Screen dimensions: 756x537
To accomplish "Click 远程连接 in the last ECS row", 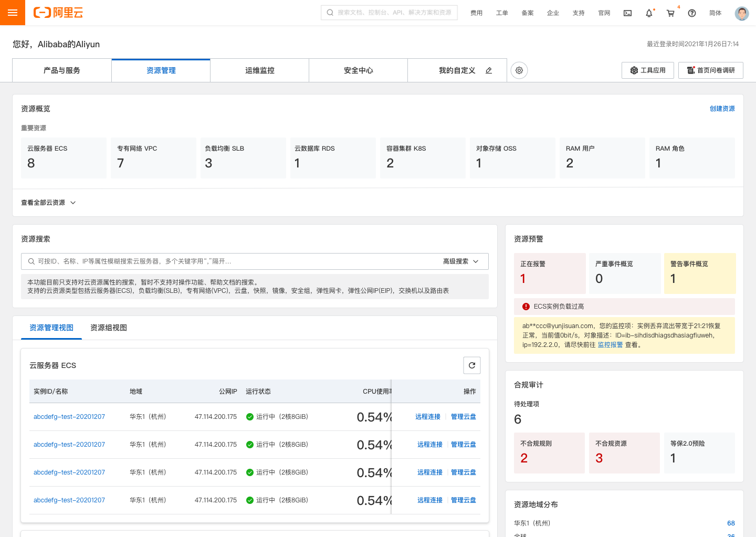I will pos(430,500).
